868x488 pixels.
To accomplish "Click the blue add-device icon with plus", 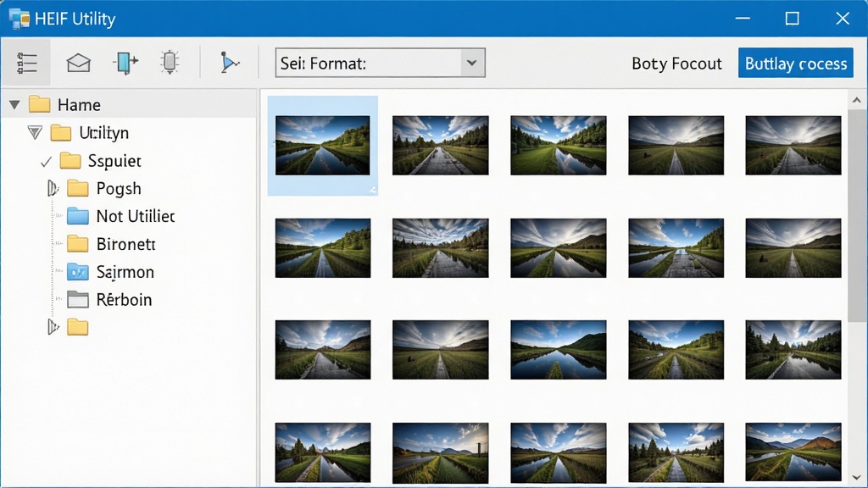I will click(125, 63).
